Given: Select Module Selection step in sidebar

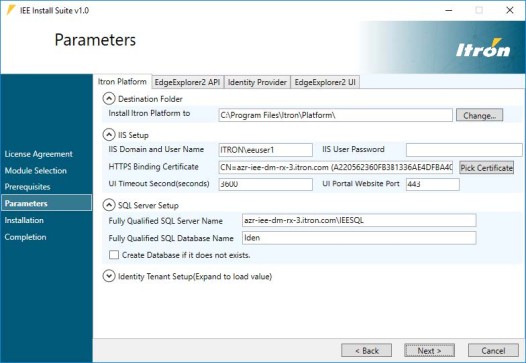Looking at the screenshot, I should click(x=36, y=170).
